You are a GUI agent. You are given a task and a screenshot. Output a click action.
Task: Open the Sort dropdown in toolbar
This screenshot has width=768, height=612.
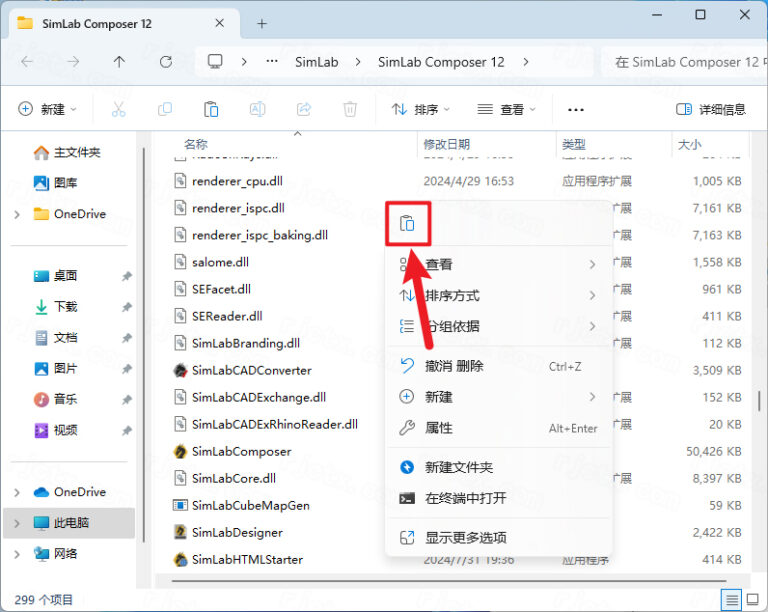coord(420,109)
